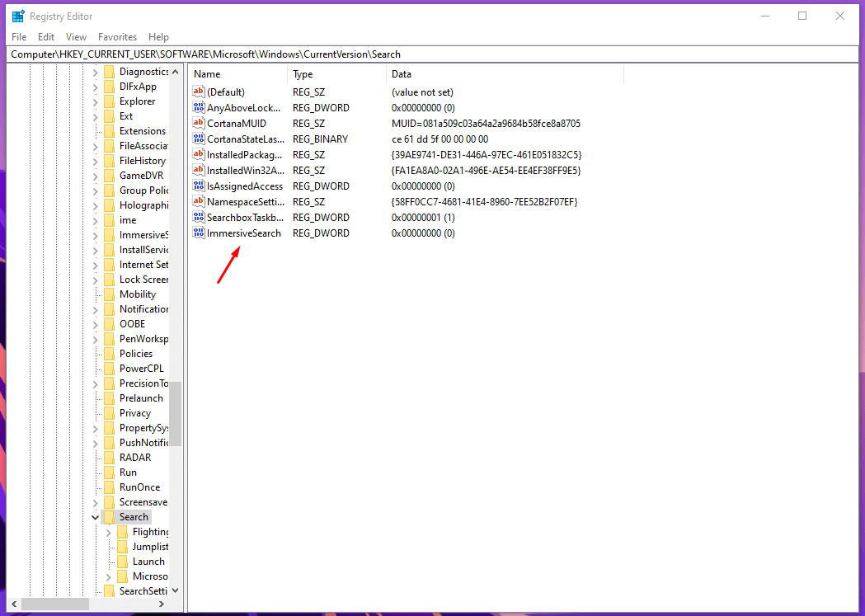The width and height of the screenshot is (865, 616).
Task: Click the ImmersiveSearch DWORD value icon
Action: [199, 233]
